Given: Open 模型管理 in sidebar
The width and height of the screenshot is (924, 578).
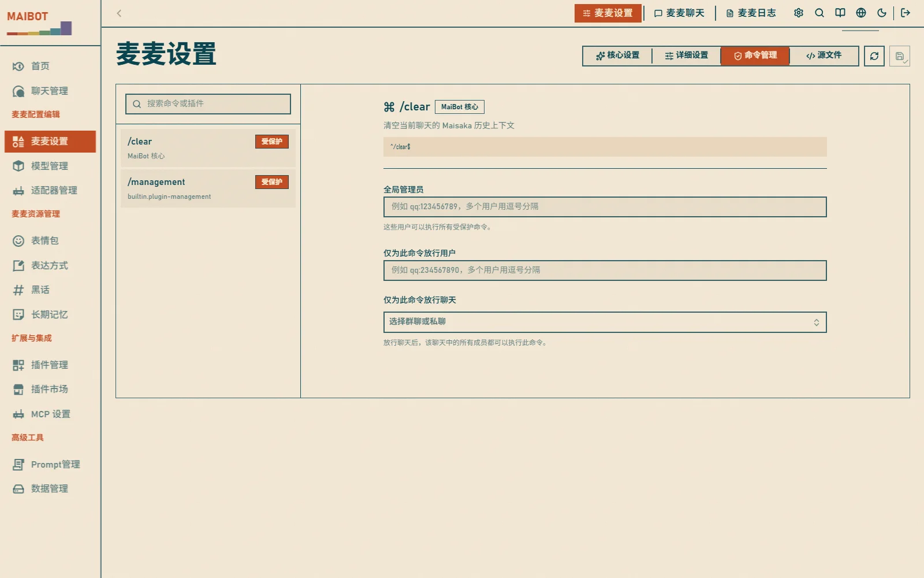Looking at the screenshot, I should pyautogui.click(x=50, y=166).
